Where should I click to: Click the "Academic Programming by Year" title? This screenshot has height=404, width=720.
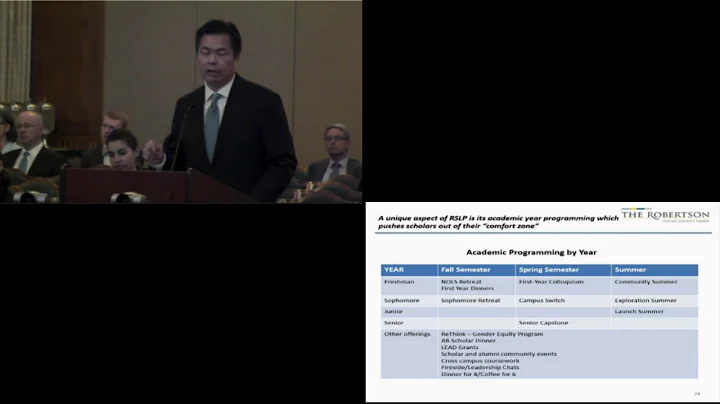tap(531, 252)
